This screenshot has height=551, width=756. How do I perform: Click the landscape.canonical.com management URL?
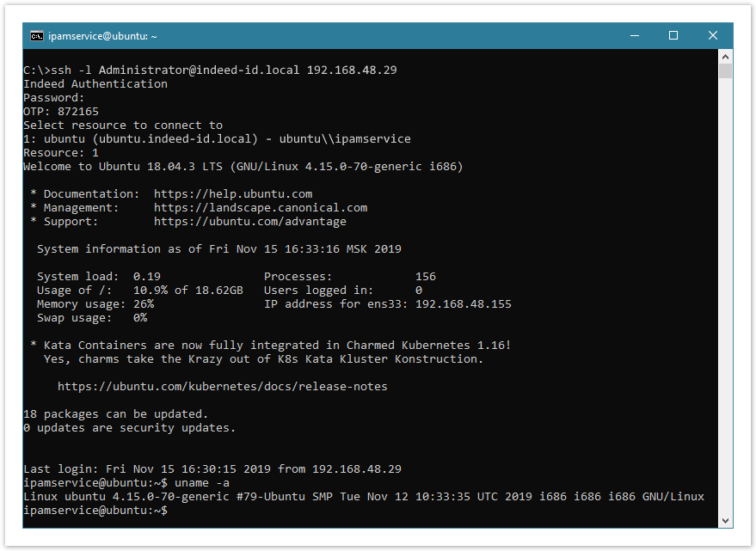(261, 208)
